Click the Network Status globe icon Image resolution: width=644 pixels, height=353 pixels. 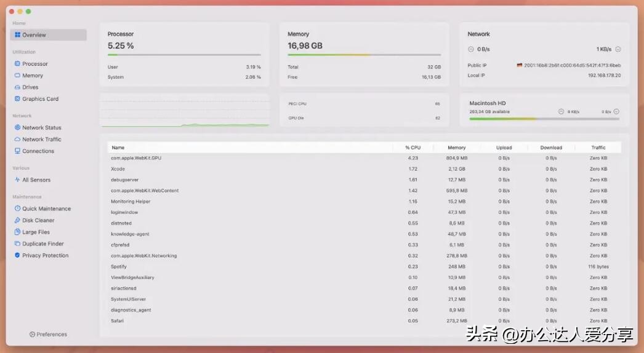17,128
